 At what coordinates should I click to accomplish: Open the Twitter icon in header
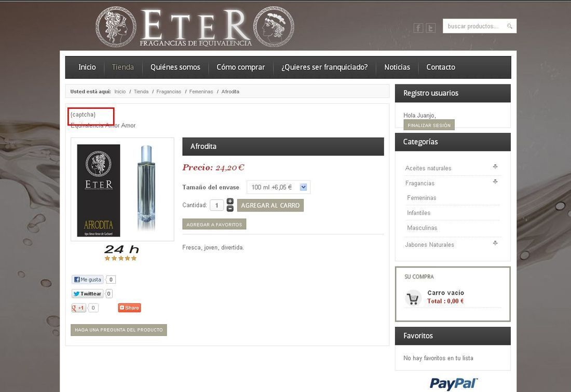click(430, 27)
